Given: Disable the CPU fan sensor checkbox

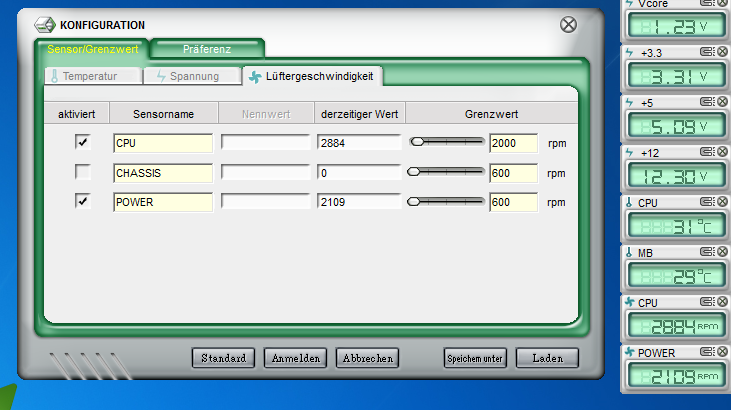Looking at the screenshot, I should [83, 142].
